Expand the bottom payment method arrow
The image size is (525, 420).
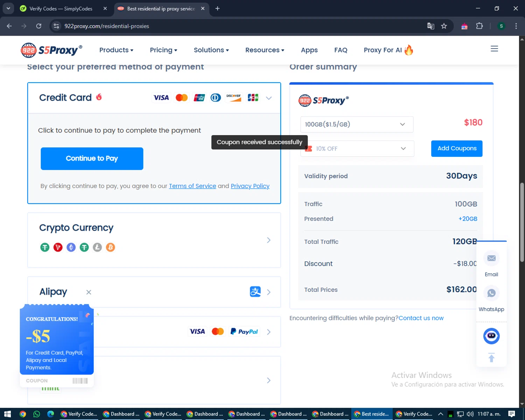pos(269,380)
